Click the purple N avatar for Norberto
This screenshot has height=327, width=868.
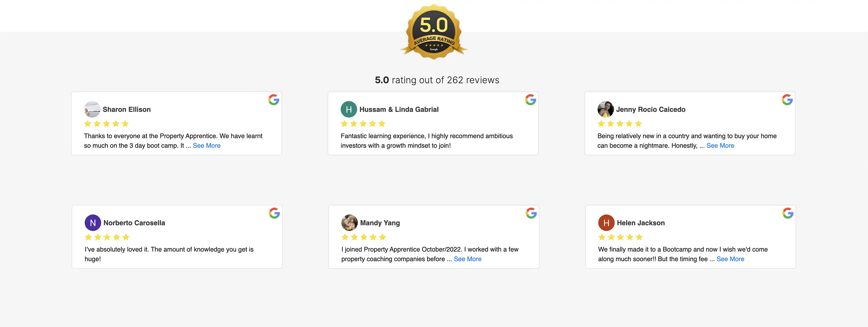93,223
